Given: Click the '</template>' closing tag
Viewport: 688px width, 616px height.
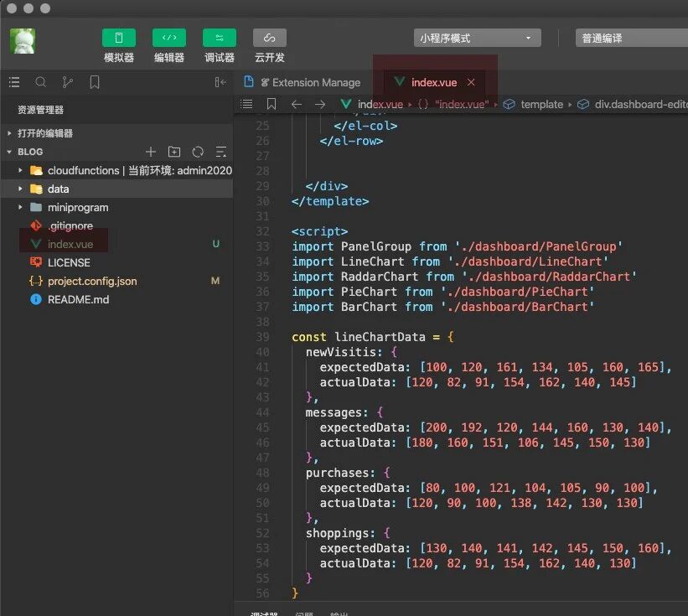Looking at the screenshot, I should point(330,201).
